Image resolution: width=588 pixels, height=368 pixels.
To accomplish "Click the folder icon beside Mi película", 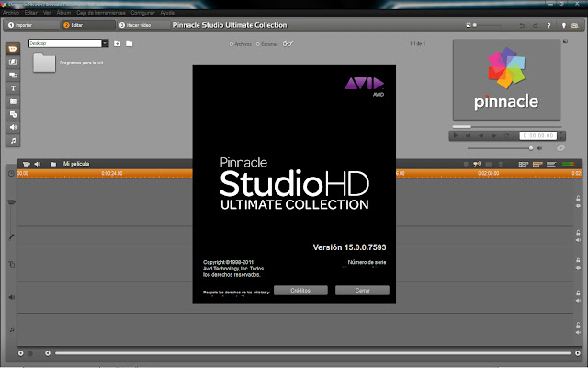I will pos(53,164).
